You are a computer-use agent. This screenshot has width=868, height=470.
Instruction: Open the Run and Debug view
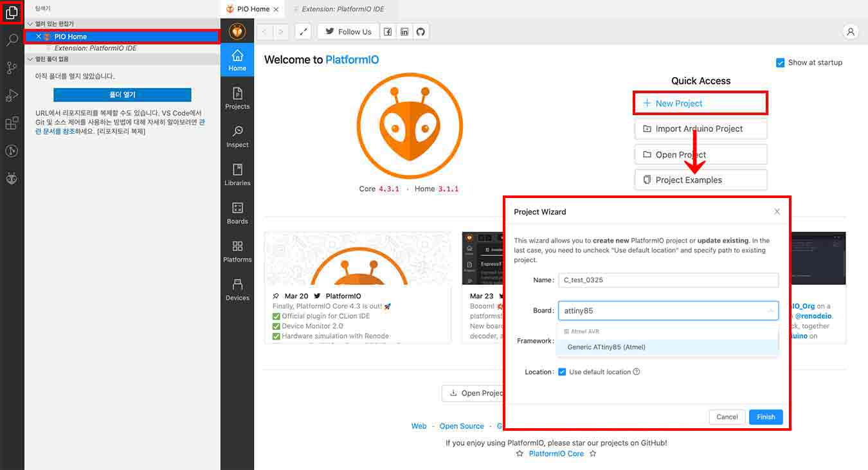tap(12, 95)
